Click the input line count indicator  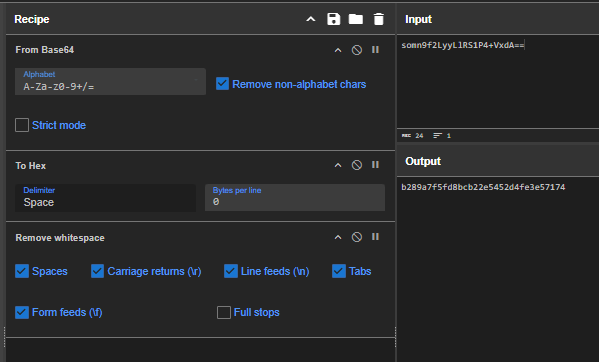442,136
